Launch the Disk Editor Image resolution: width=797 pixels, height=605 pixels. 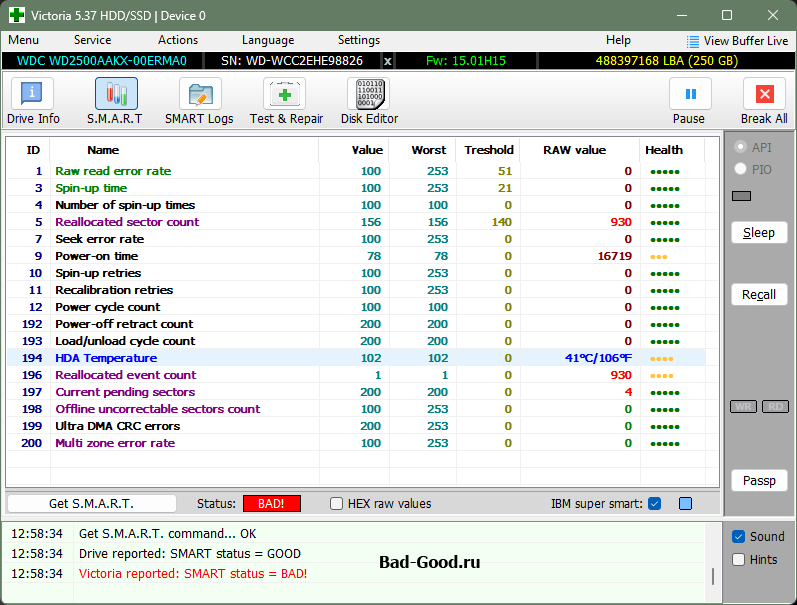tap(369, 101)
